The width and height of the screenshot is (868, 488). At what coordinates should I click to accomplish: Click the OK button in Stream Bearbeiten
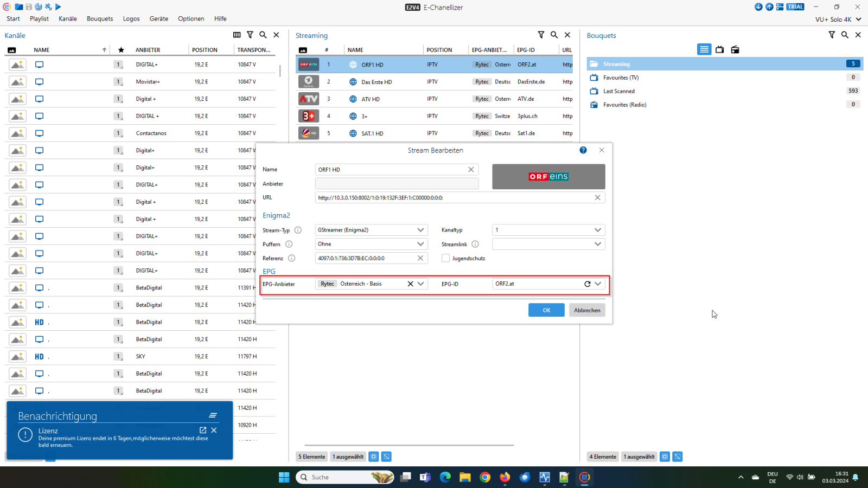(546, 310)
